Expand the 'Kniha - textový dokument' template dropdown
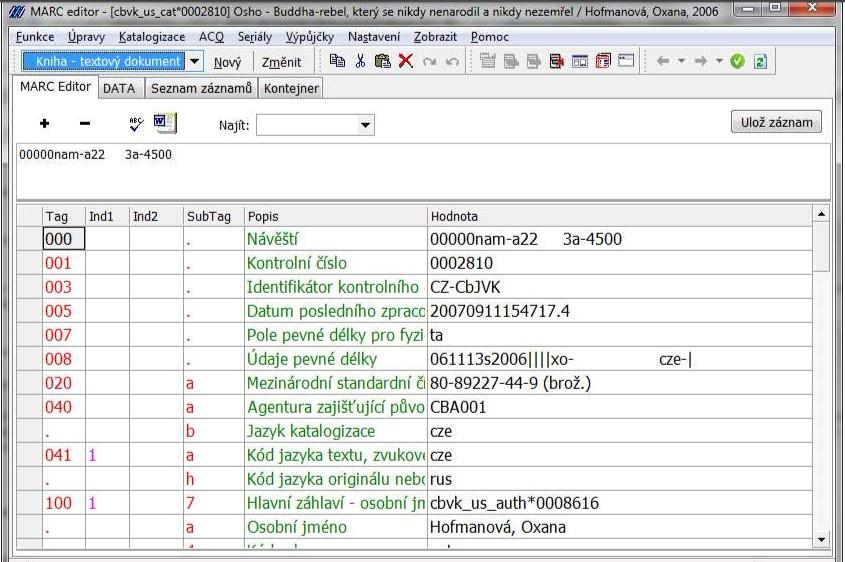Viewport: 845px width, 562px height. (195, 61)
